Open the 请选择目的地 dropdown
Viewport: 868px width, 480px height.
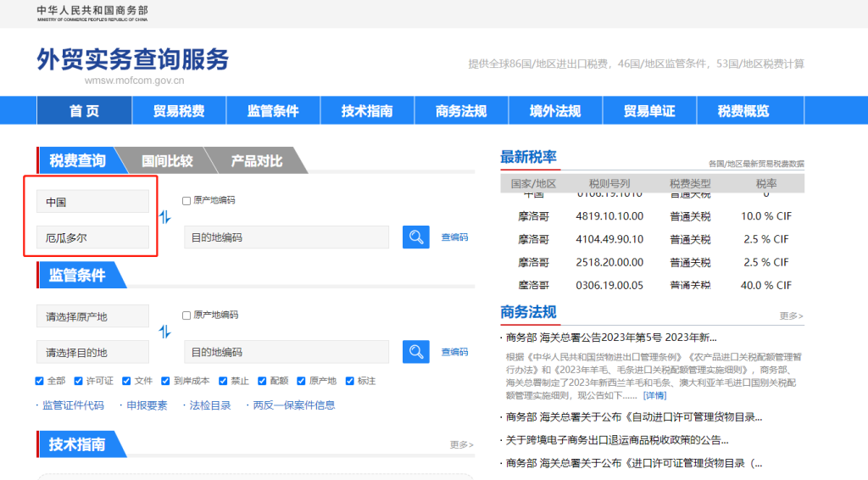[x=92, y=352]
